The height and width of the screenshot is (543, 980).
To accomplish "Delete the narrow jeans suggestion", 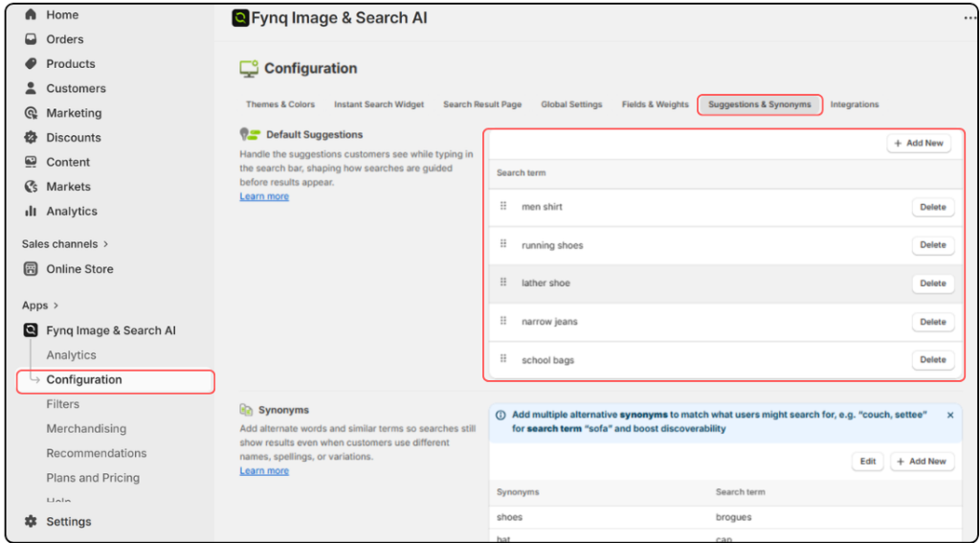I will [x=933, y=322].
